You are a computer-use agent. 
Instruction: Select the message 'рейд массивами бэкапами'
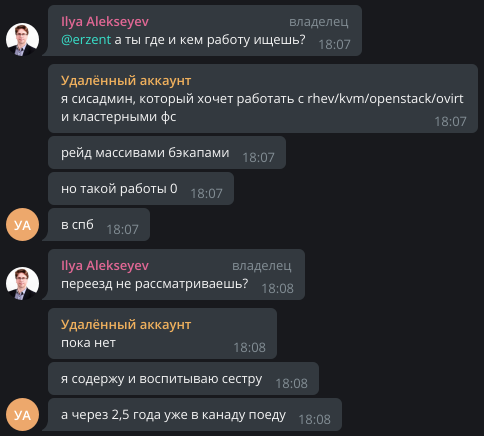pyautogui.click(x=167, y=152)
